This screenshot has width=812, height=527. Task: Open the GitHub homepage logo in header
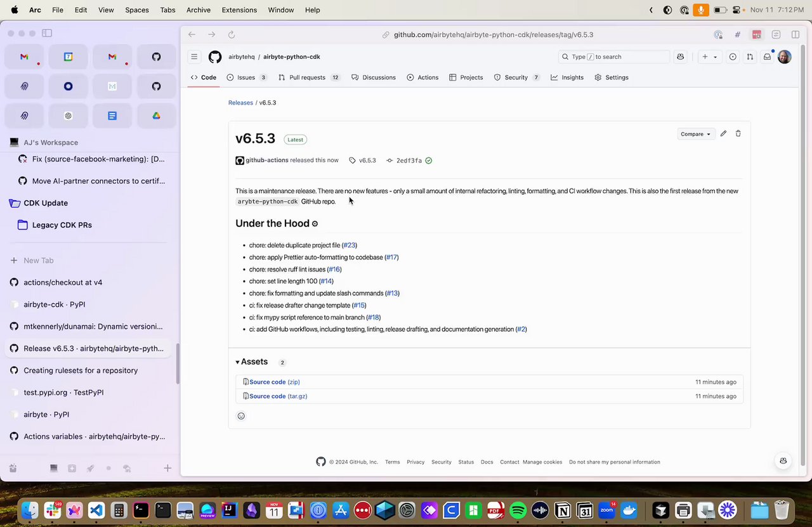pos(215,57)
